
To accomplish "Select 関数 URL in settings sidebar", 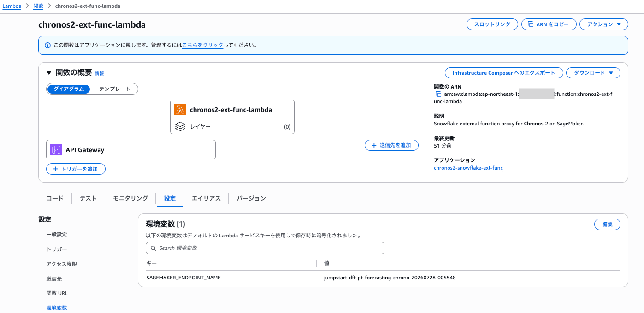I will point(57,293).
